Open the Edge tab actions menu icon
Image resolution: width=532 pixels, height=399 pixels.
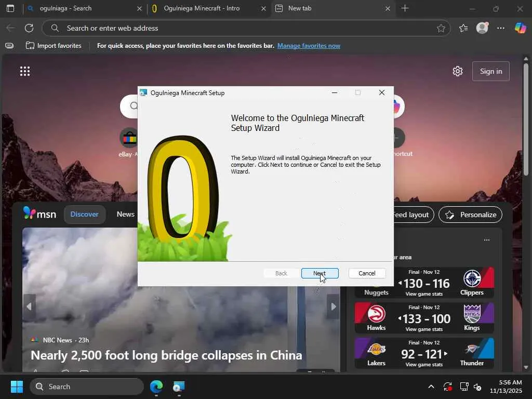[x=10, y=8]
